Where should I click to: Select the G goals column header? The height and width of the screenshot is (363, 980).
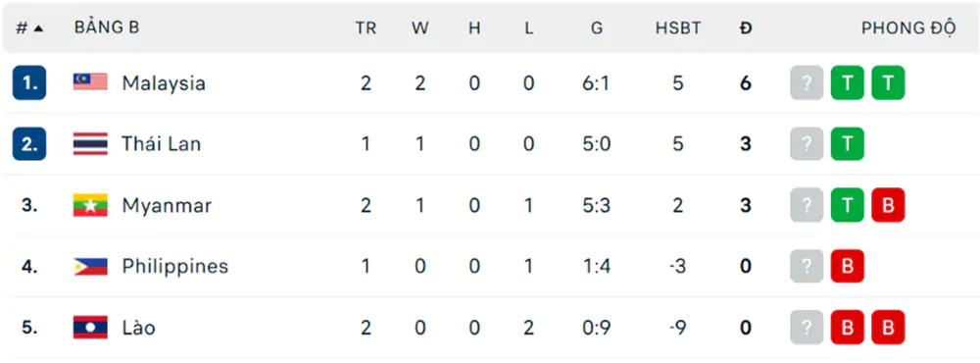tap(597, 28)
